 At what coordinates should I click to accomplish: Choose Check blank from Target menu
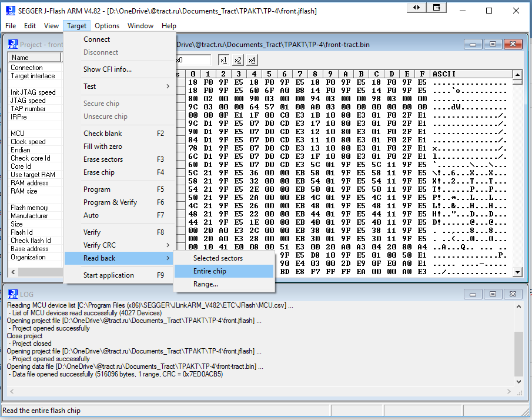[119, 134]
